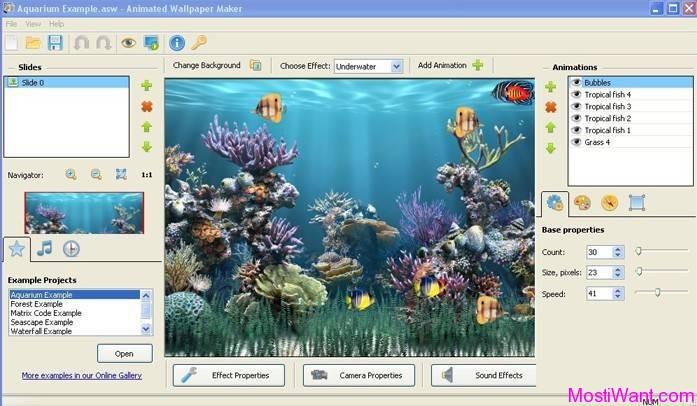Toggle visibility of Tropical fish 3
Image resolution: width=697 pixels, height=406 pixels.
pyautogui.click(x=577, y=106)
